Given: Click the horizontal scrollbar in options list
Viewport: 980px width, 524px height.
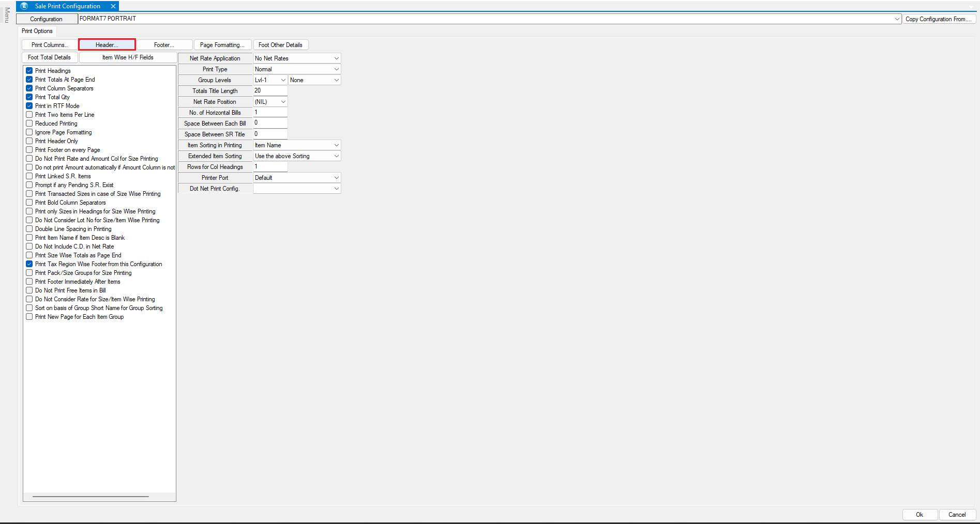Looking at the screenshot, I should click(x=91, y=497).
